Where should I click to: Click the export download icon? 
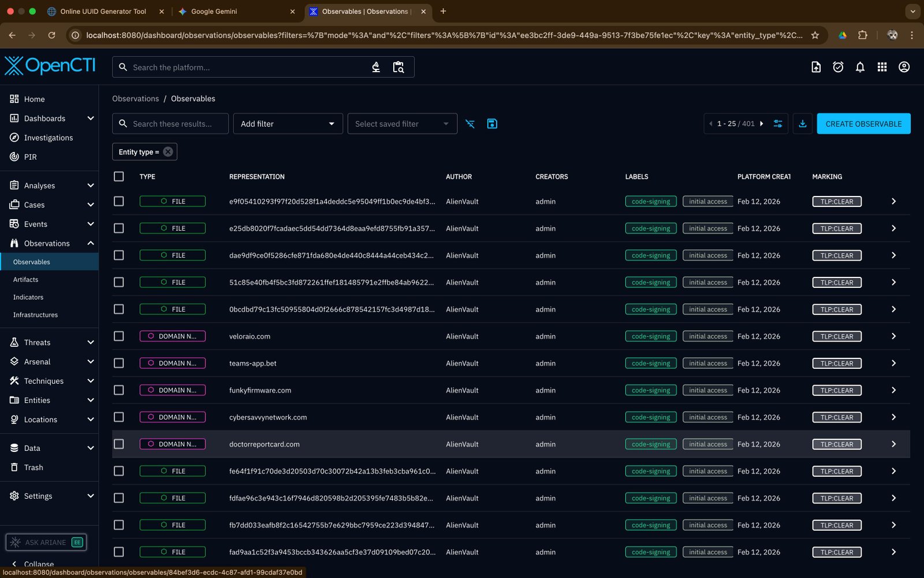[x=803, y=124]
